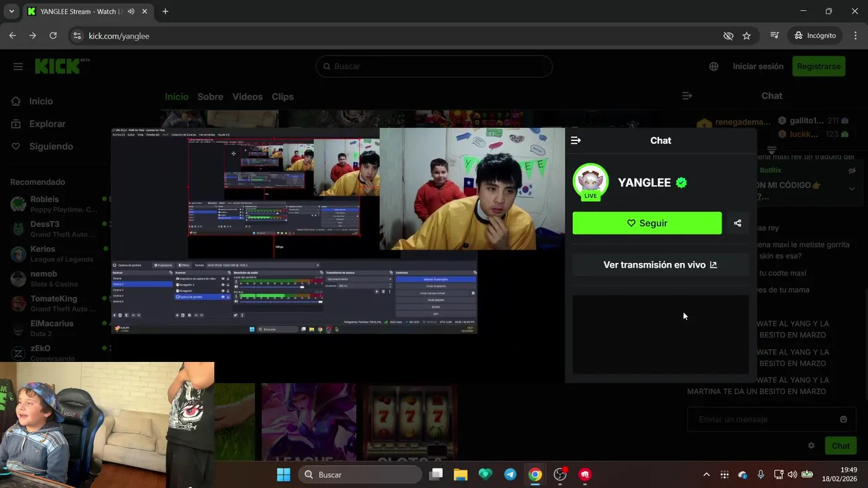
Task: Click the Registrarse button
Action: point(818,66)
